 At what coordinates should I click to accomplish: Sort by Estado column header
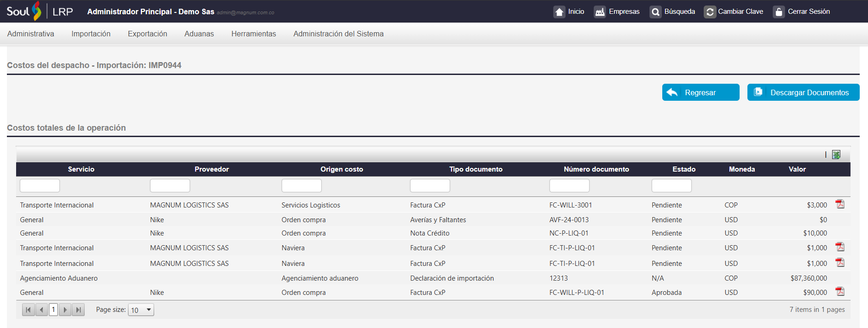684,169
